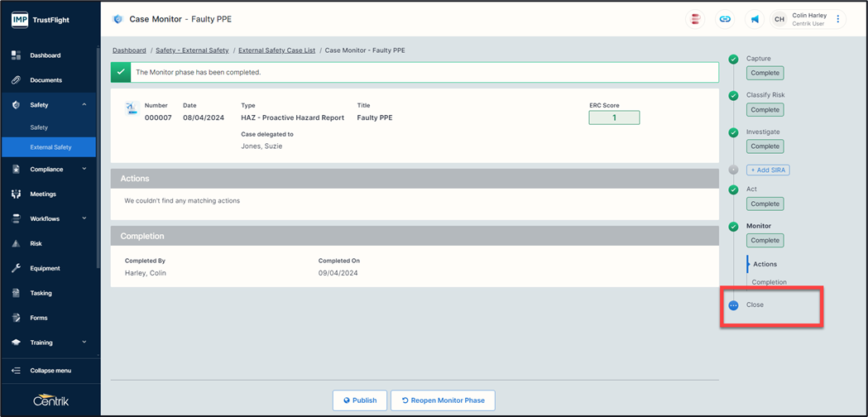Click the Documents paperclip icon in sidebar

pos(16,80)
